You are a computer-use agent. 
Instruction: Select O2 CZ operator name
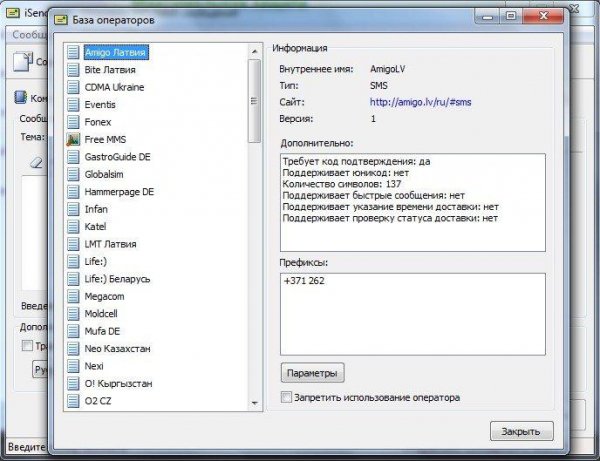click(x=98, y=401)
